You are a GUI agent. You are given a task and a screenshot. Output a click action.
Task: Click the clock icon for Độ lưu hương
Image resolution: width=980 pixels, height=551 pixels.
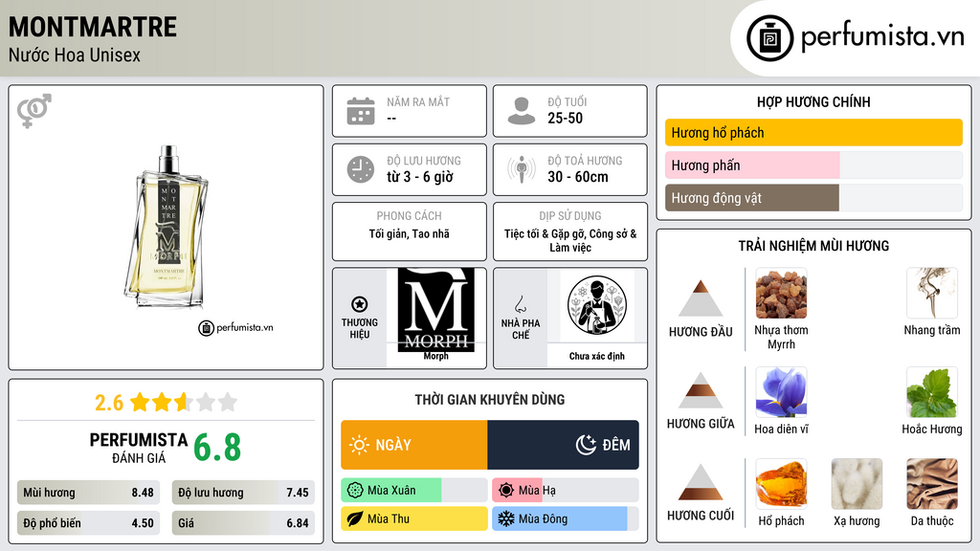[361, 169]
